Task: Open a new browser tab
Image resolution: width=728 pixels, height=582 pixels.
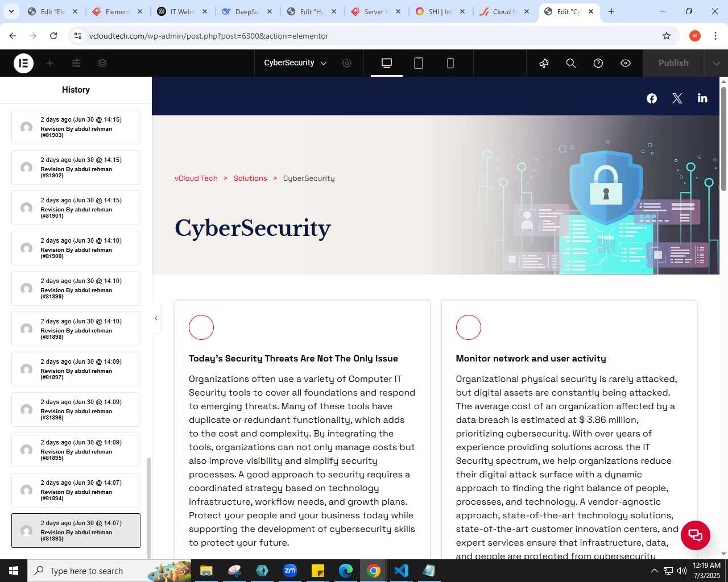Action: 611,11
